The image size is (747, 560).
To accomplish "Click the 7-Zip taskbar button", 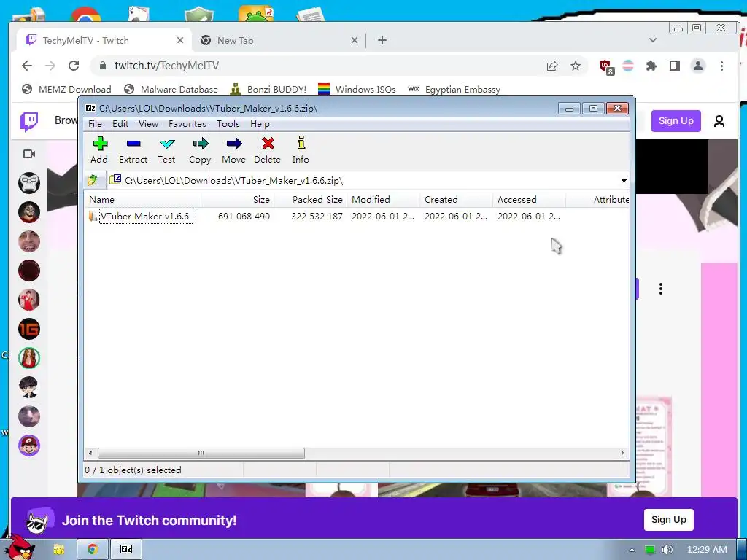I will point(126,549).
